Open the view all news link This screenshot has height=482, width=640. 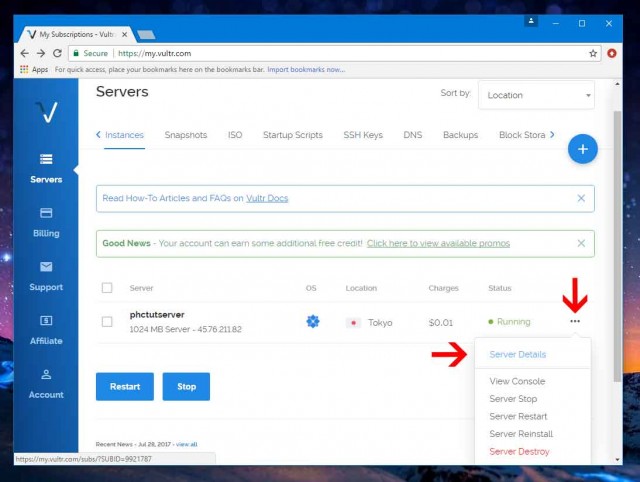[x=187, y=444]
